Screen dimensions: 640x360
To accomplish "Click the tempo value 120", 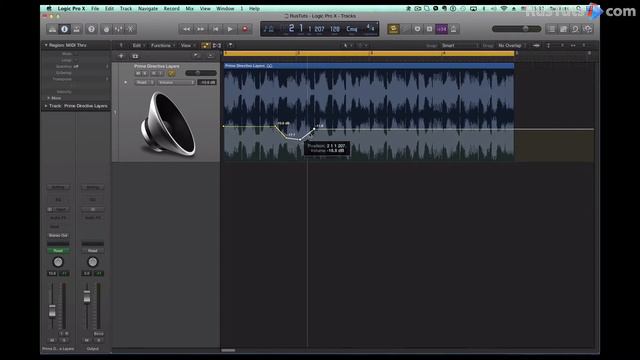I will pyautogui.click(x=335, y=29).
